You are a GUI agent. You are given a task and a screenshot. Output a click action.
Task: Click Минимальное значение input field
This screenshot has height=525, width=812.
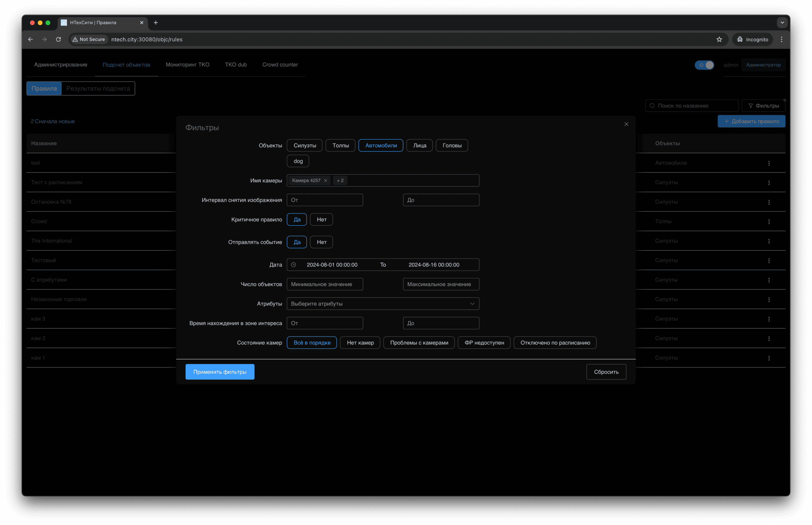325,284
